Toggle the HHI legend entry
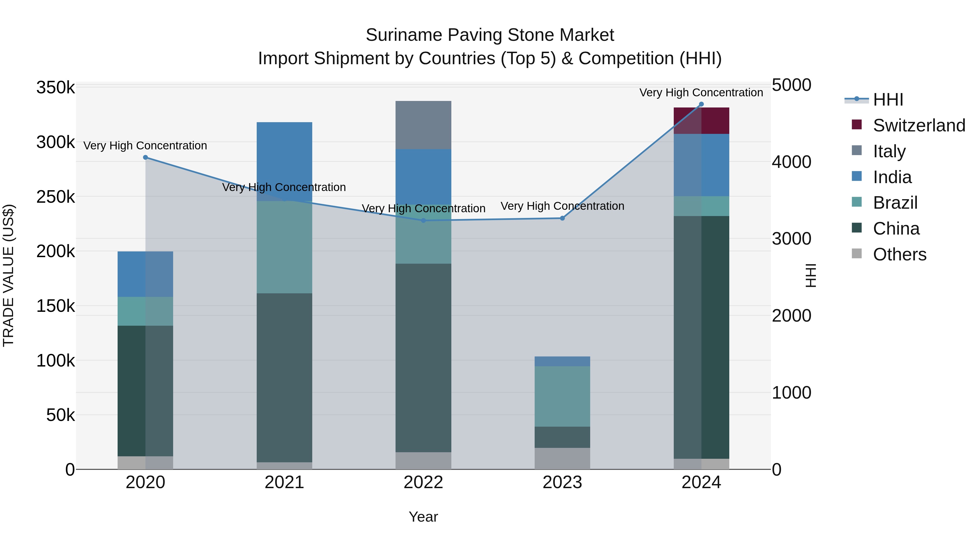The width and height of the screenshot is (980, 551). pyautogui.click(x=874, y=100)
